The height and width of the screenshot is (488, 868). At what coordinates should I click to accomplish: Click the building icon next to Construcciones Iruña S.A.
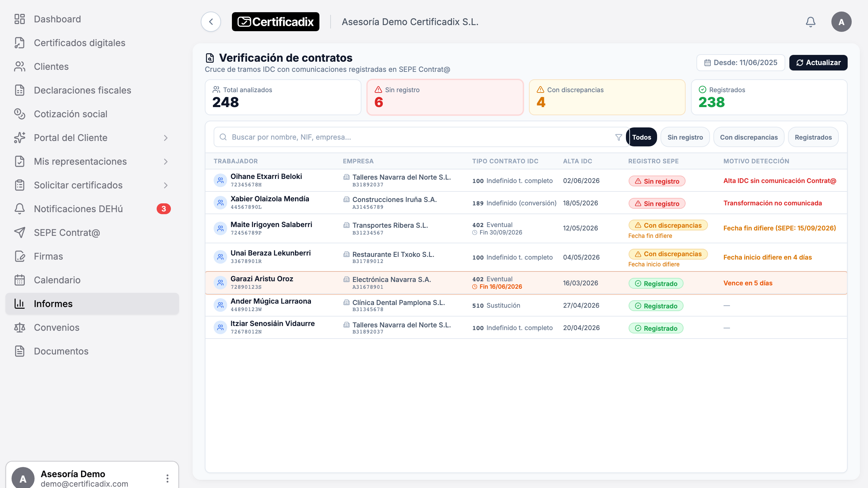point(346,200)
